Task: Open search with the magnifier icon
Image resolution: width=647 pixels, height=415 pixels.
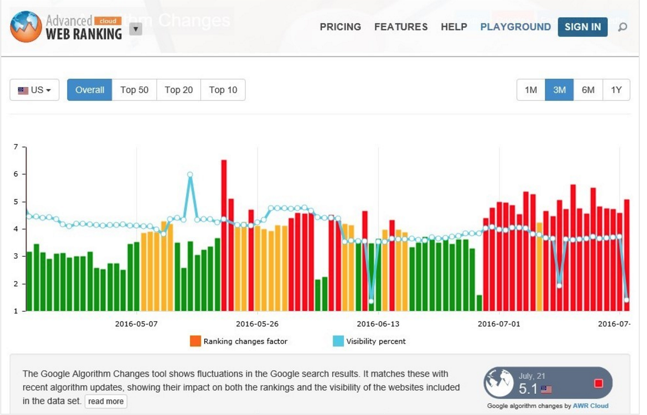Action: point(622,27)
